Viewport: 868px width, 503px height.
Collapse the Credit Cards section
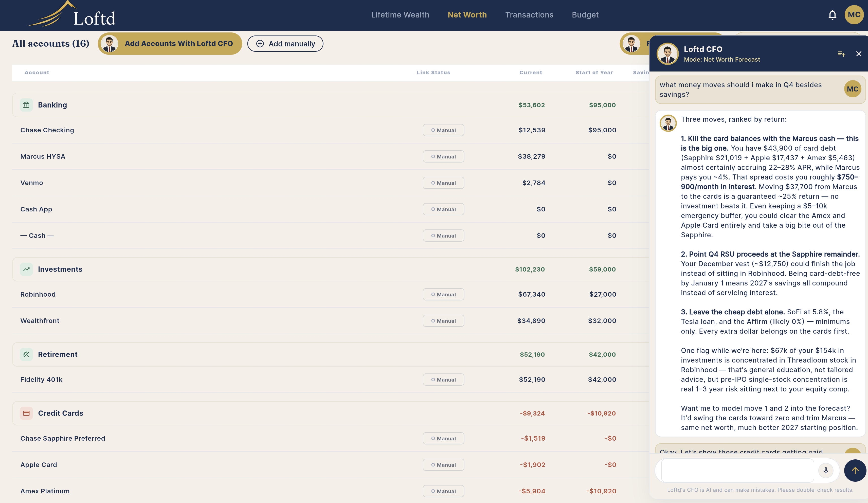(331, 413)
